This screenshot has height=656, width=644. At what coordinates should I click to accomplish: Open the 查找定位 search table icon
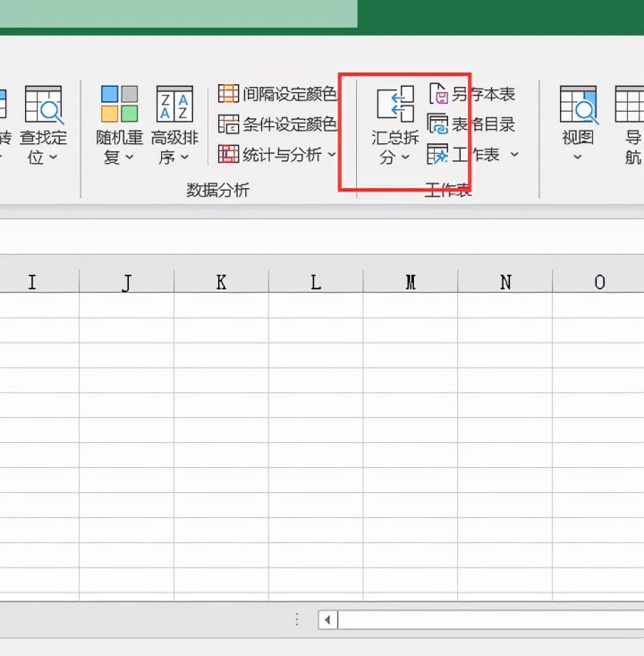44,105
